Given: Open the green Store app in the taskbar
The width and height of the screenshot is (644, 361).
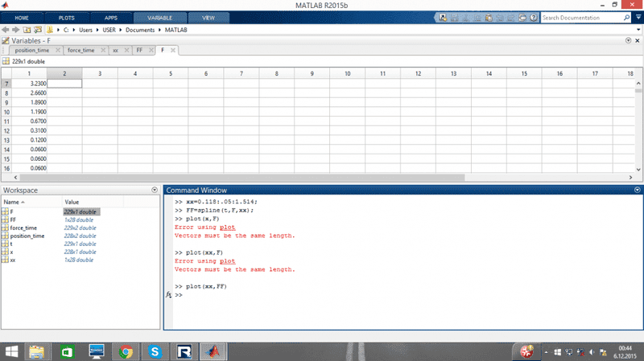Looking at the screenshot, I should tap(67, 351).
